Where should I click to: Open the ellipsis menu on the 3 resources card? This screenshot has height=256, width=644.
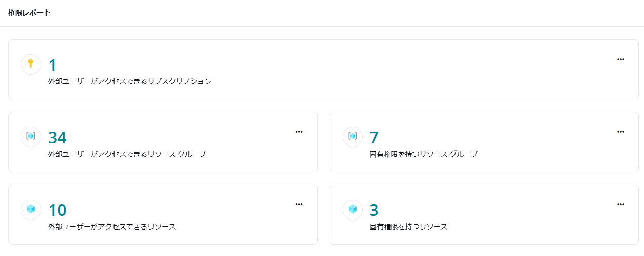621,204
